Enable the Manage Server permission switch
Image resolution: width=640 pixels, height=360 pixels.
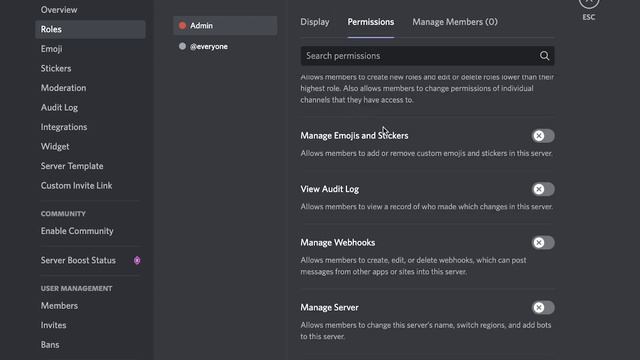point(543,307)
